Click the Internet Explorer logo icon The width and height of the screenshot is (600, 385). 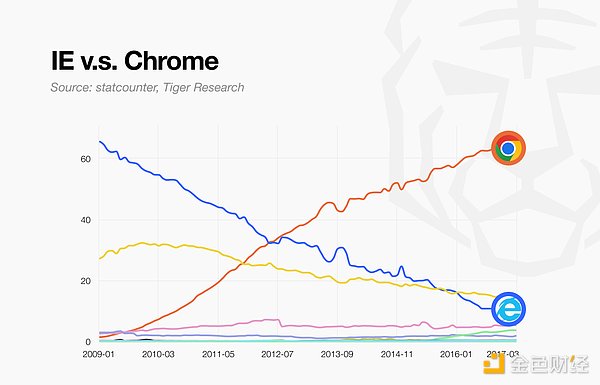(x=509, y=309)
